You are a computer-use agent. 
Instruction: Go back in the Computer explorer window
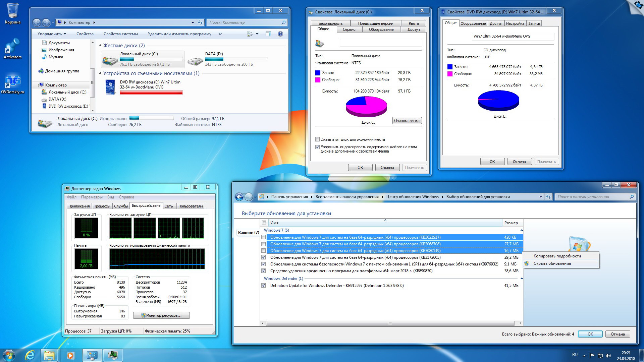[37, 22]
